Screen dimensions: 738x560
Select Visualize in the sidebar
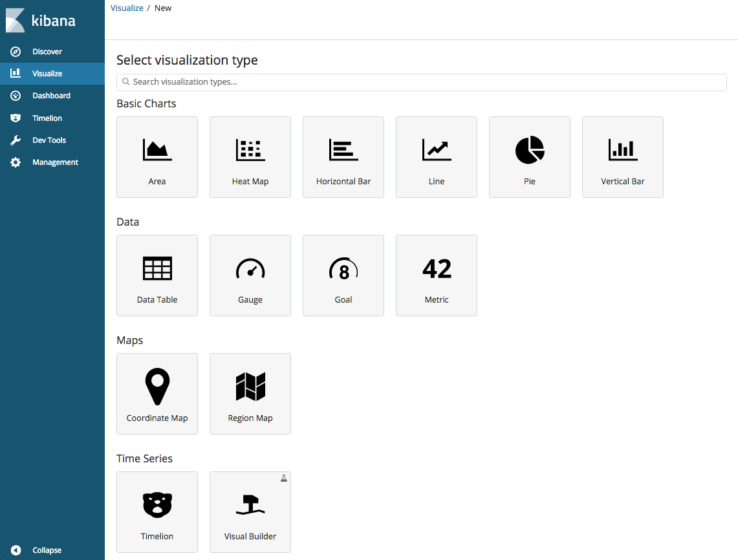tap(52, 74)
